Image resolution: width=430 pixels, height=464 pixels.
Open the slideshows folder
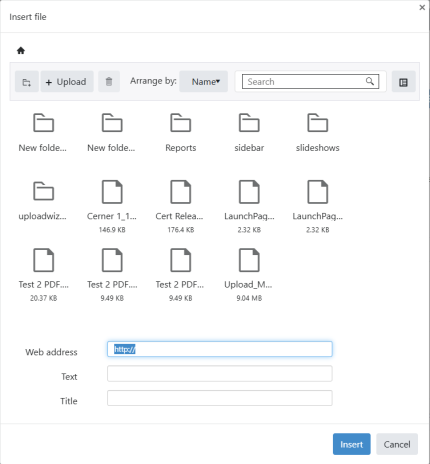318,133
